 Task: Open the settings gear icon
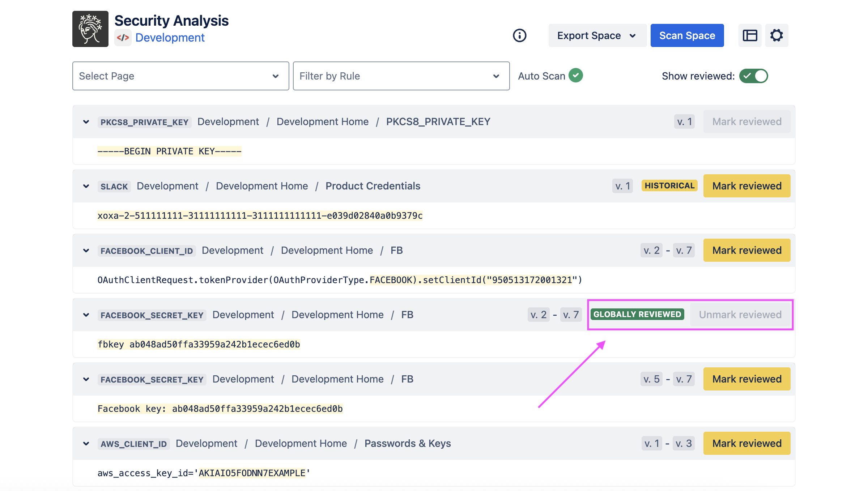776,35
